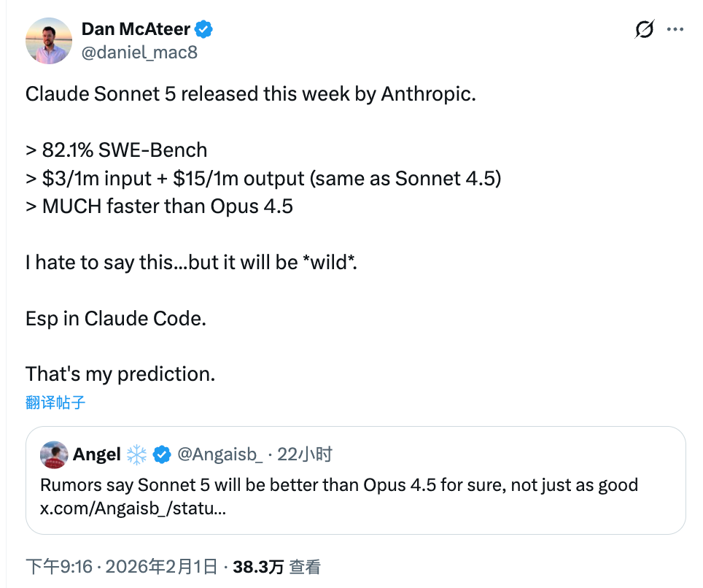Image resolution: width=703 pixels, height=588 pixels.
Task: Click the "Claude Sonnet 5 released this week" line
Action: point(250,93)
